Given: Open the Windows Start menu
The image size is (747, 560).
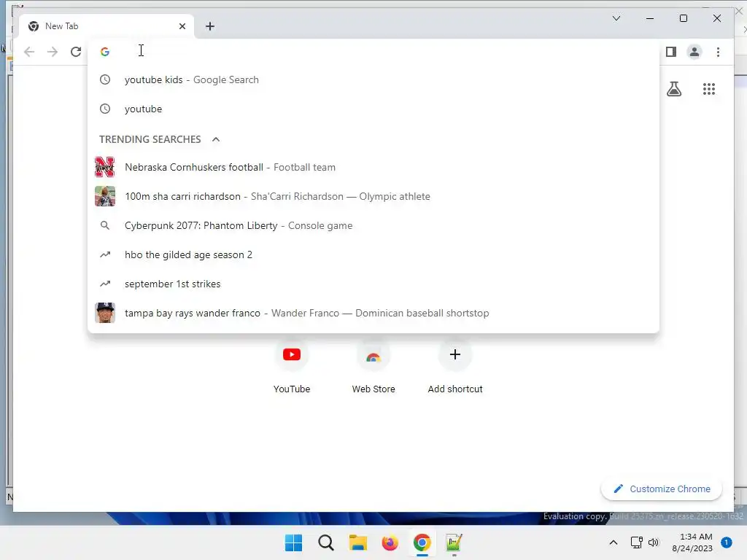Looking at the screenshot, I should [293, 542].
